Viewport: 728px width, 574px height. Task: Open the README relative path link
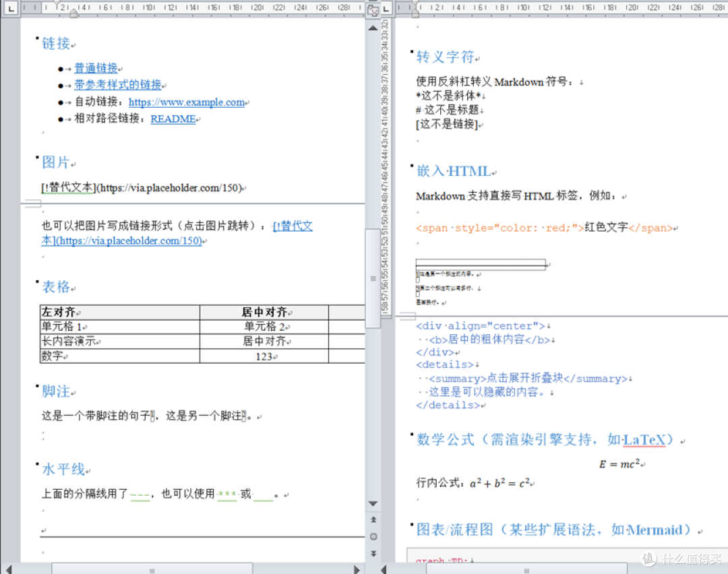point(173,119)
